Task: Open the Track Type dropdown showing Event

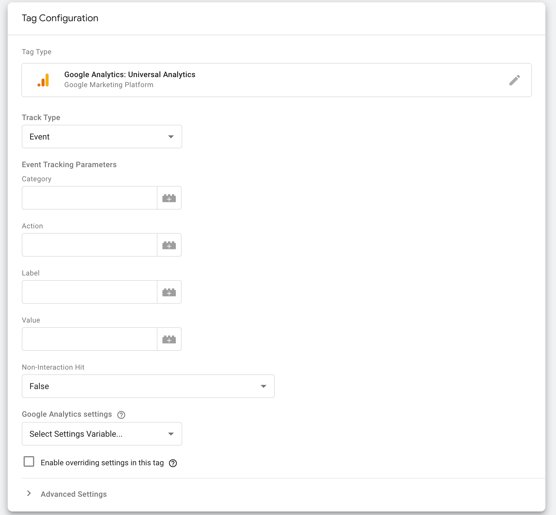Action: coord(102,137)
